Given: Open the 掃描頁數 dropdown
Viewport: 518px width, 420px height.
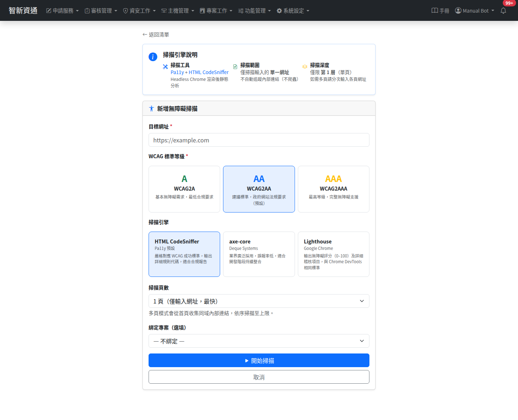Looking at the screenshot, I should 259,301.
